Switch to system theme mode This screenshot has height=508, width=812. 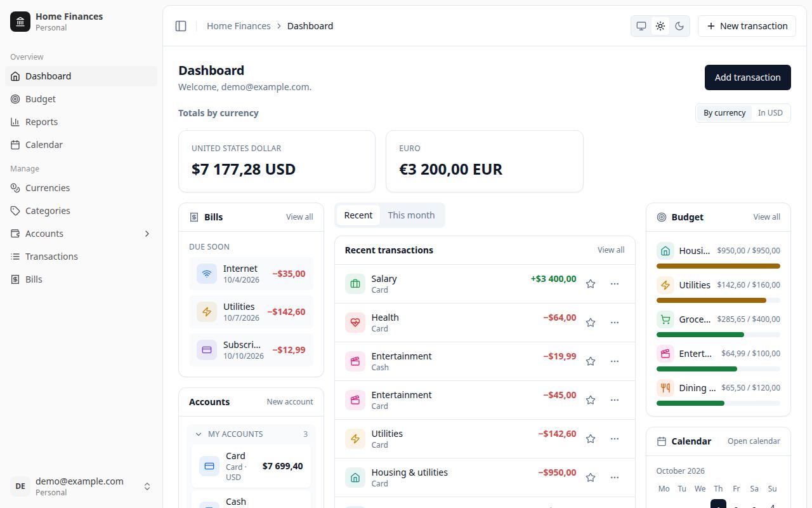click(641, 26)
